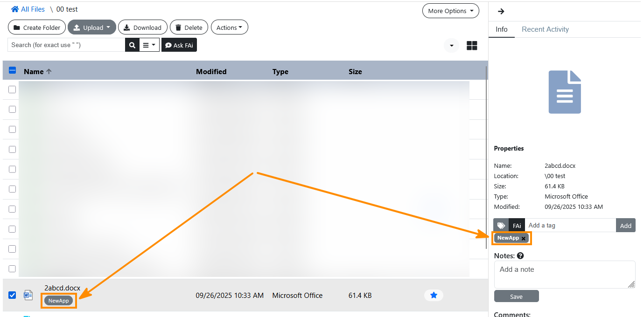644x317 pixels.
Task: Switch to the Recent Activity tab
Action: tap(545, 29)
